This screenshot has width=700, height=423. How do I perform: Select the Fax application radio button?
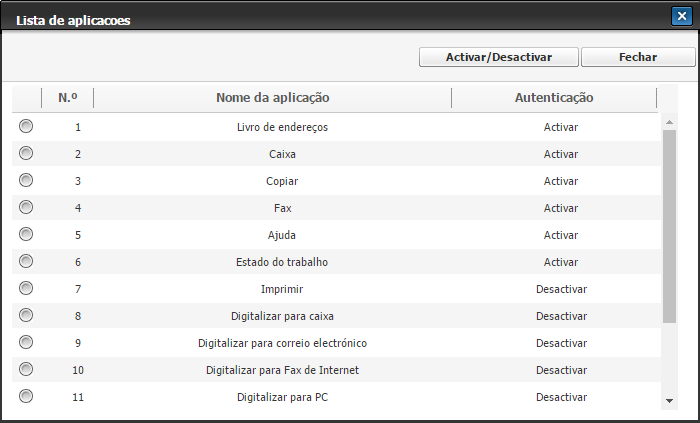click(x=26, y=208)
